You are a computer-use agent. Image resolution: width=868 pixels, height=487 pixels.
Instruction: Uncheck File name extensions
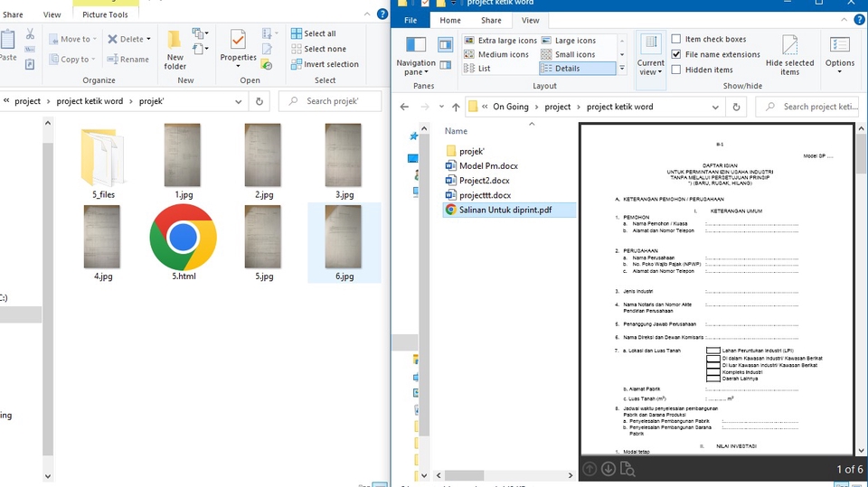coord(676,54)
